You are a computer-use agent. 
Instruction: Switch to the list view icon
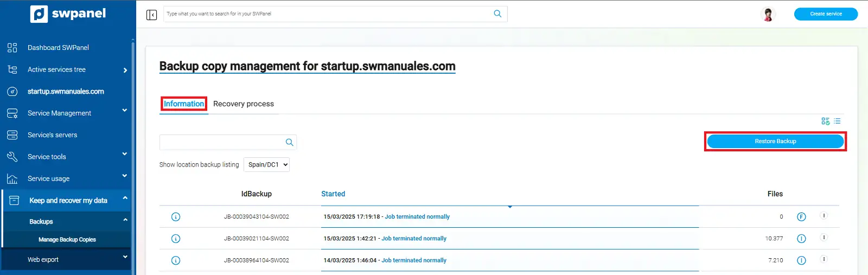click(837, 121)
